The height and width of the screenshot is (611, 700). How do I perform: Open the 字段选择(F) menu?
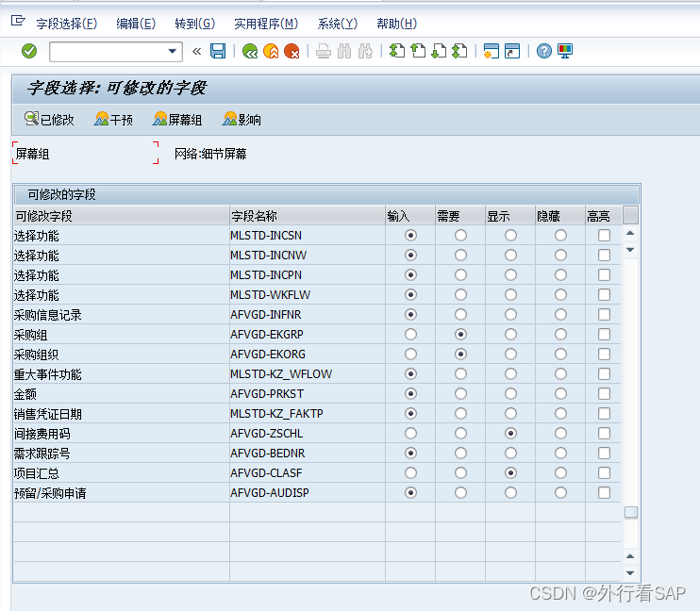pos(67,24)
